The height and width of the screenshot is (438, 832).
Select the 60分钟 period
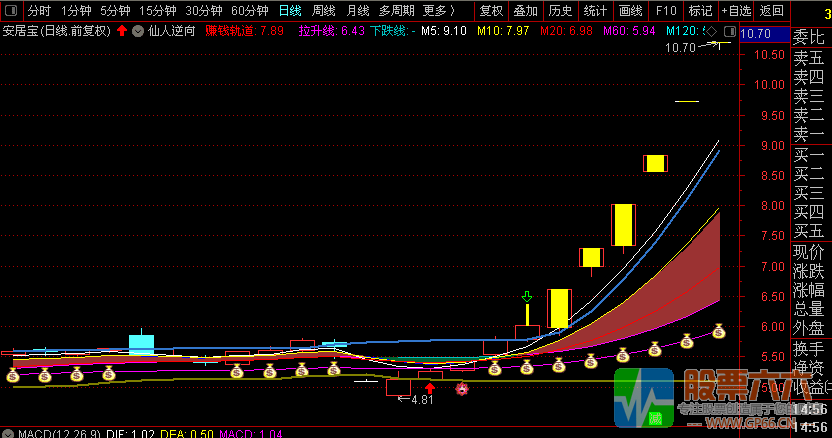pyautogui.click(x=250, y=11)
